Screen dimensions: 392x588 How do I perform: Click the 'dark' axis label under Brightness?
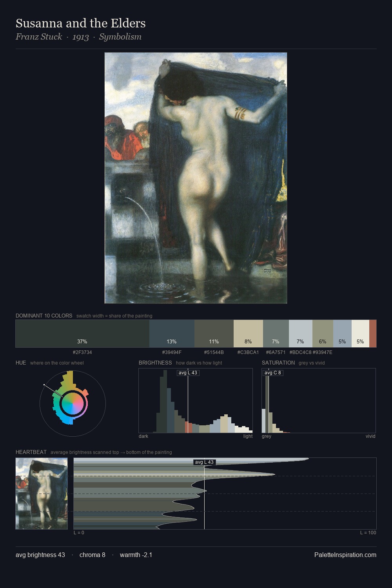click(x=143, y=436)
